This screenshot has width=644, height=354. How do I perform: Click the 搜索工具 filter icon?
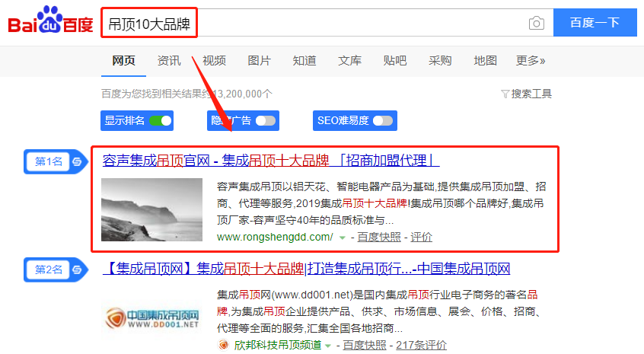(x=505, y=94)
